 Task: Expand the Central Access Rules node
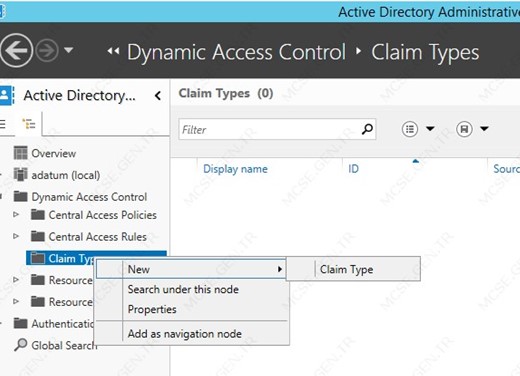[16, 236]
